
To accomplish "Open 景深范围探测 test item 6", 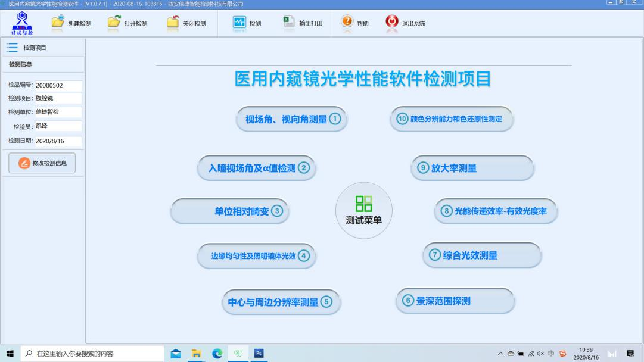I will (x=455, y=301).
